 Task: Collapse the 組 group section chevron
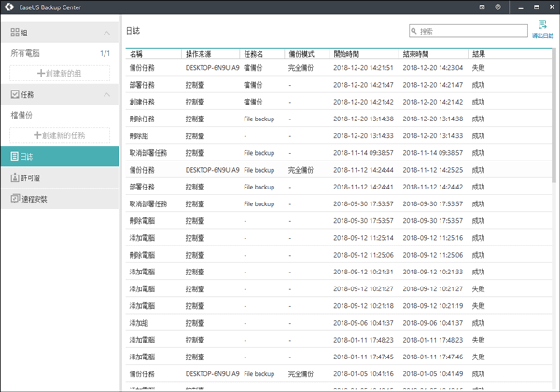(x=106, y=33)
